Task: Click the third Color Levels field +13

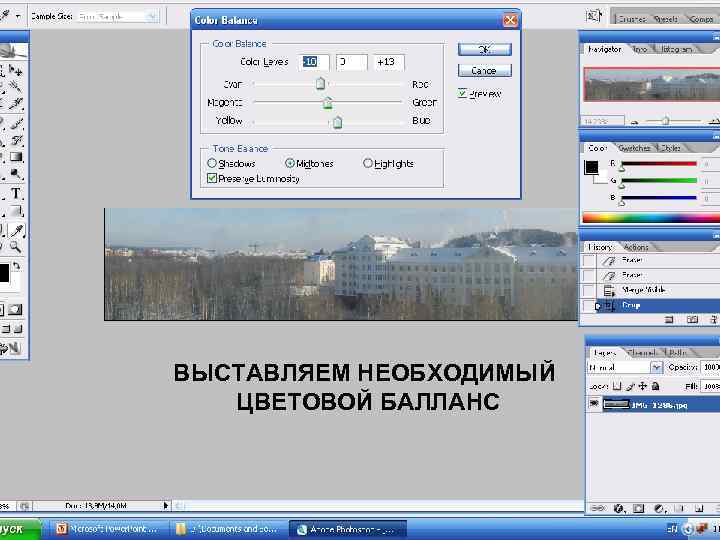Action: (x=389, y=62)
